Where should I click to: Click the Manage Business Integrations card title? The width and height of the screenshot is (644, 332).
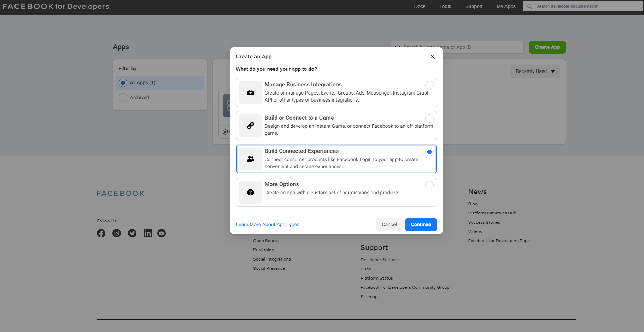303,85
